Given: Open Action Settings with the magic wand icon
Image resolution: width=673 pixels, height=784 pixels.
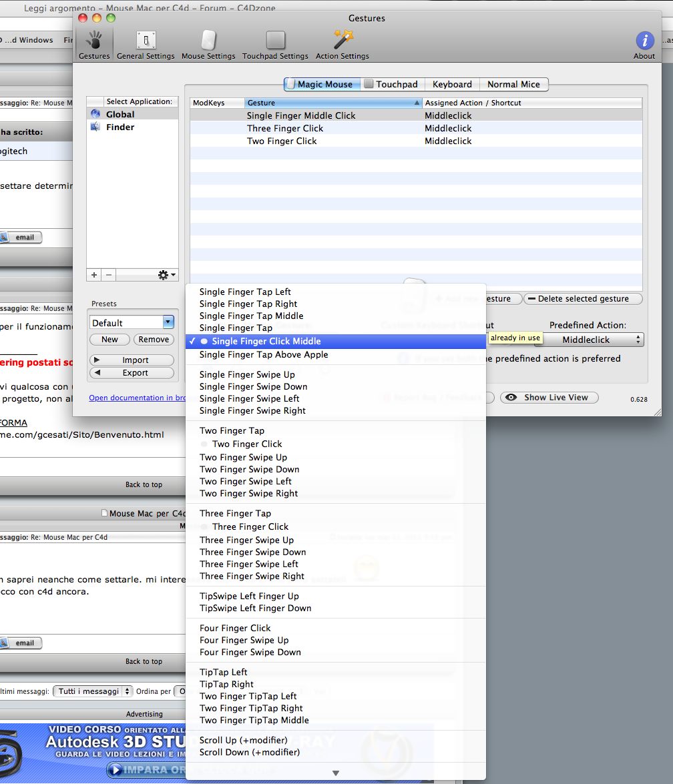Looking at the screenshot, I should pos(343,45).
